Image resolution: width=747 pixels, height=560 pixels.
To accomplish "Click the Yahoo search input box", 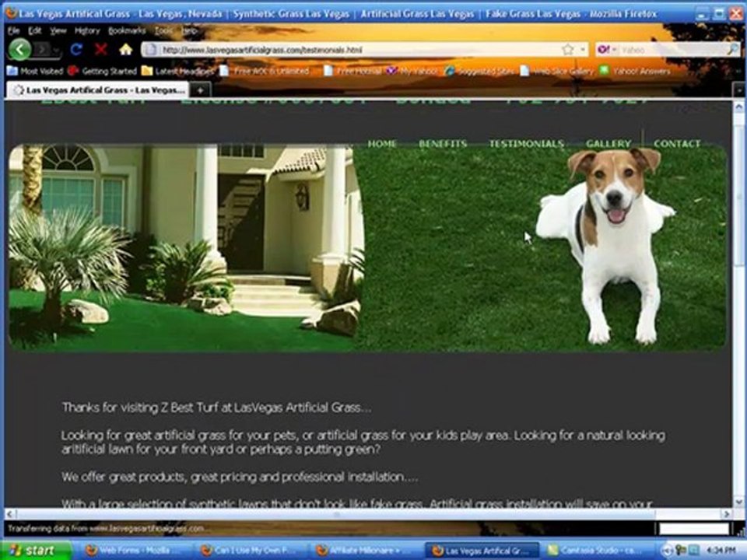I will point(672,50).
